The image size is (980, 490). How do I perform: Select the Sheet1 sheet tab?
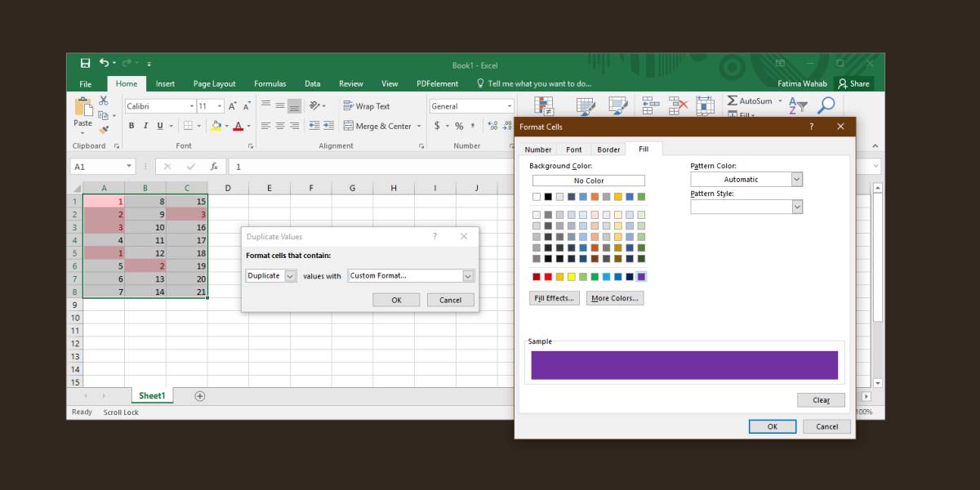click(x=152, y=396)
